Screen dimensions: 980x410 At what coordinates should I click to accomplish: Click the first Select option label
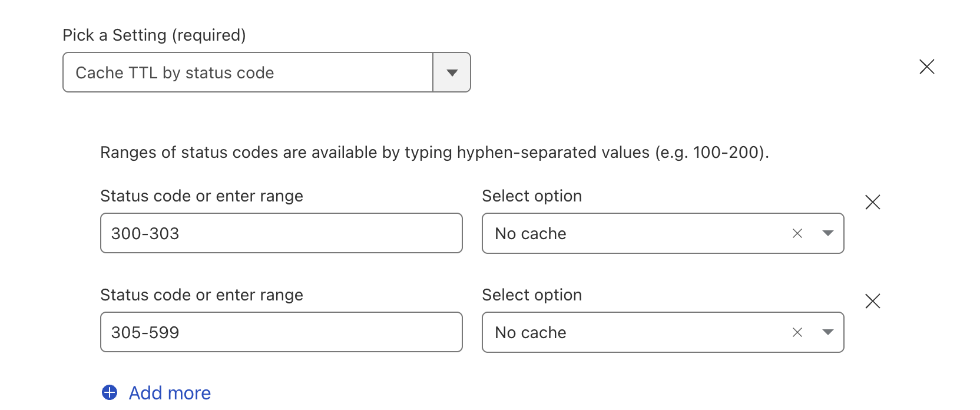point(532,196)
